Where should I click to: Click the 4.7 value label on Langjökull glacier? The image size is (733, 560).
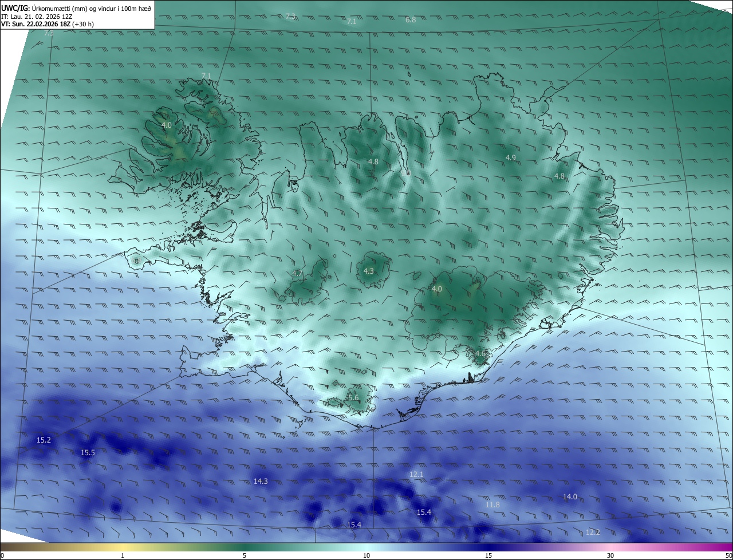coord(297,274)
